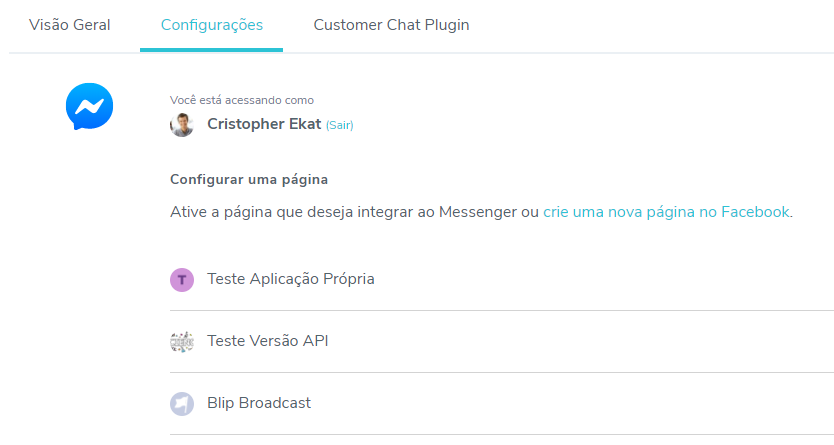Viewport: 834px width, 445px height.
Task: Click the blue Messenger logo icon
Action: (x=89, y=106)
